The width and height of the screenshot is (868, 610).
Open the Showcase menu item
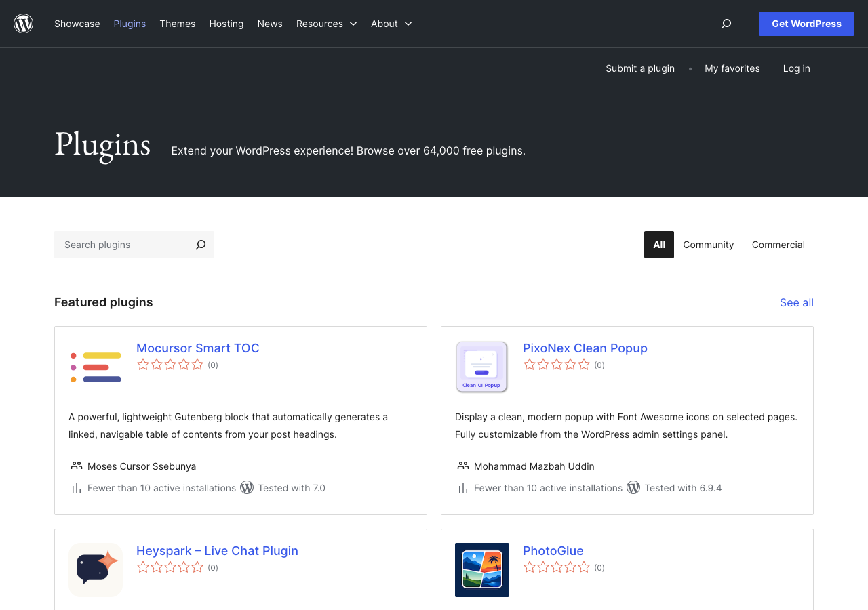point(77,24)
